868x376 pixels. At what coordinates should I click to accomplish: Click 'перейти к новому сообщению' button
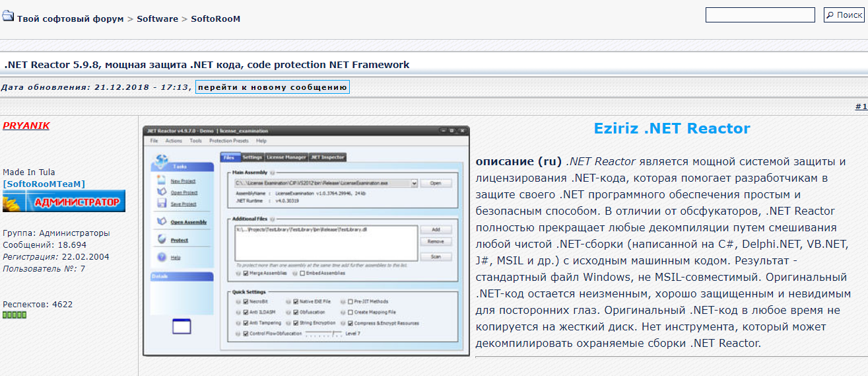click(272, 87)
